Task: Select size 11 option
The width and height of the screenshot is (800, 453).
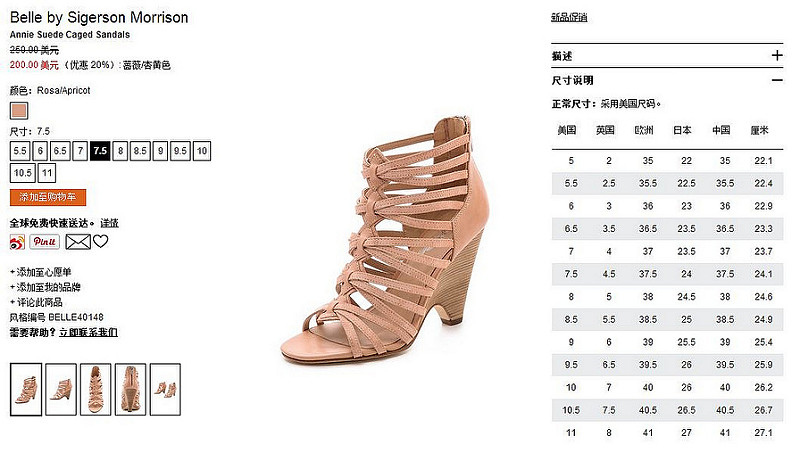Action: (47, 173)
